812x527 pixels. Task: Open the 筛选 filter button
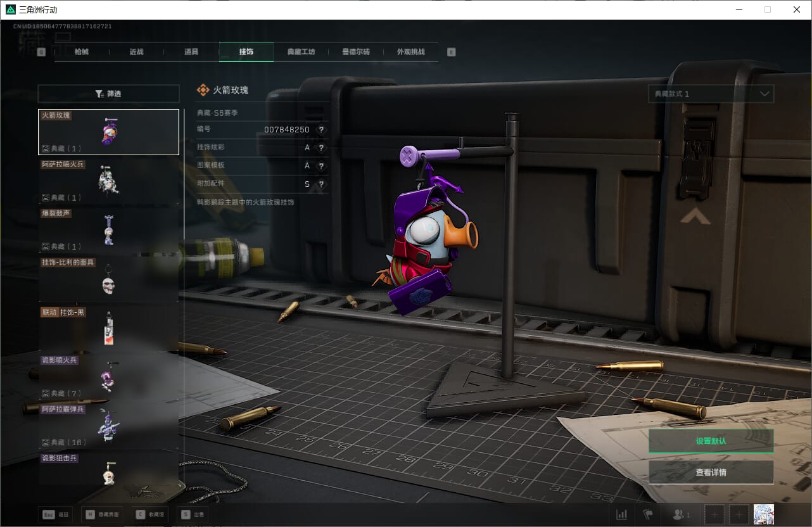pos(108,94)
